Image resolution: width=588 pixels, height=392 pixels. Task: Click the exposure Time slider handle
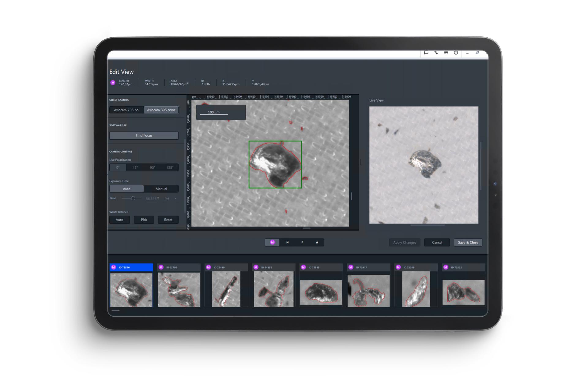(133, 198)
